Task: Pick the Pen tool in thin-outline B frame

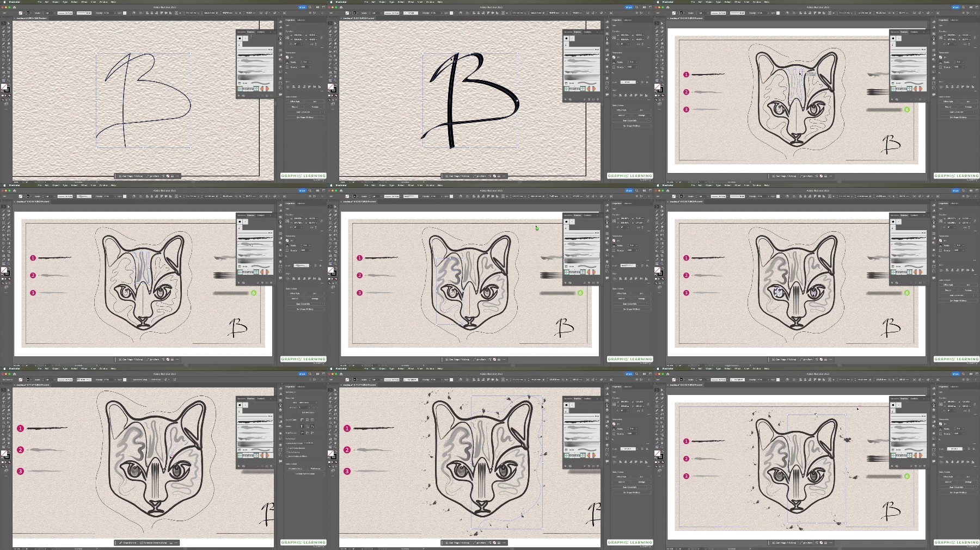Action: (3, 32)
